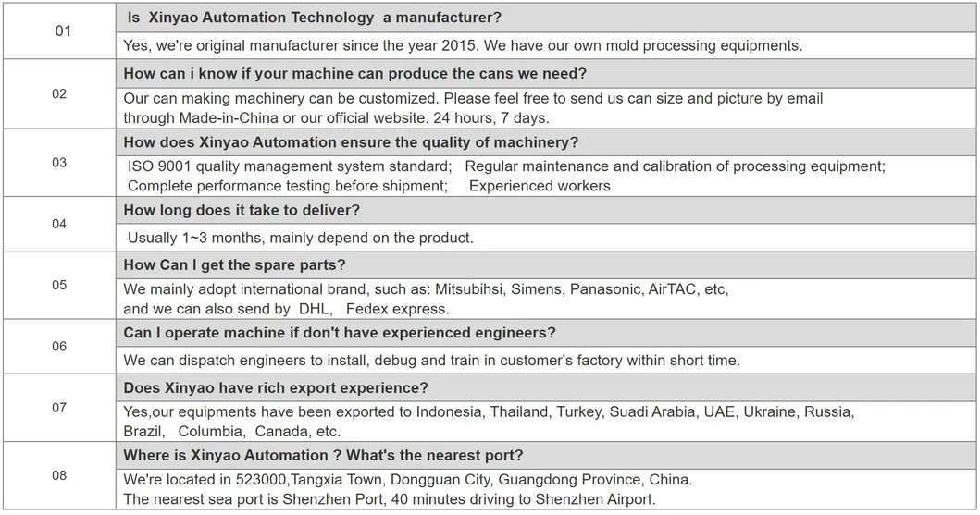The height and width of the screenshot is (515, 980).
Task: Click the question about getting spare parts
Action: [234, 264]
